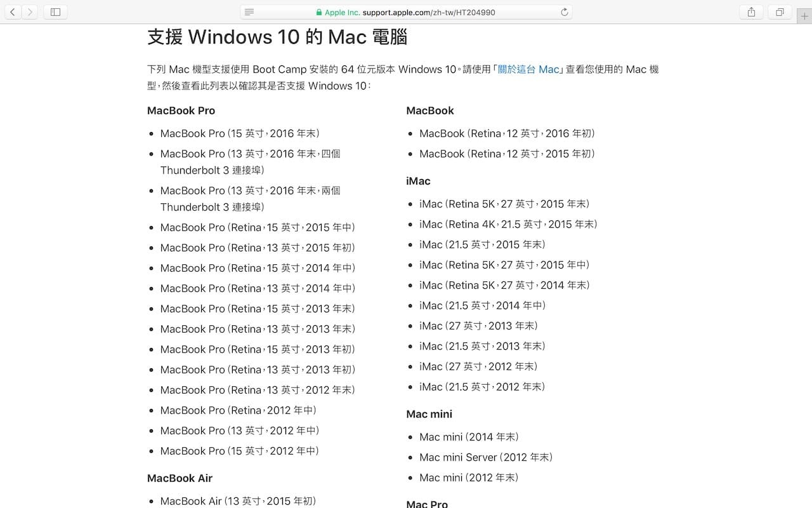812x508 pixels.
Task: Open the 關於這台 Mac link
Action: (x=528, y=69)
